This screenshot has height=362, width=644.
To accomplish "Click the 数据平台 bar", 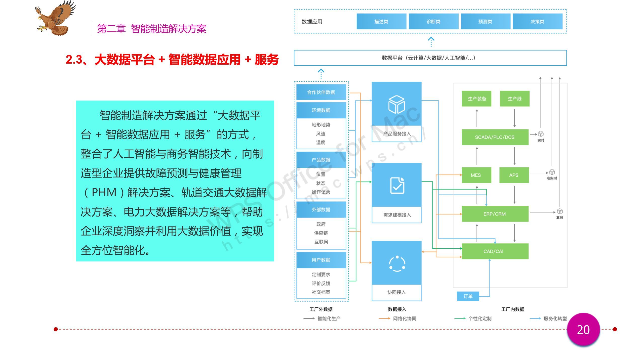I will coord(430,58).
